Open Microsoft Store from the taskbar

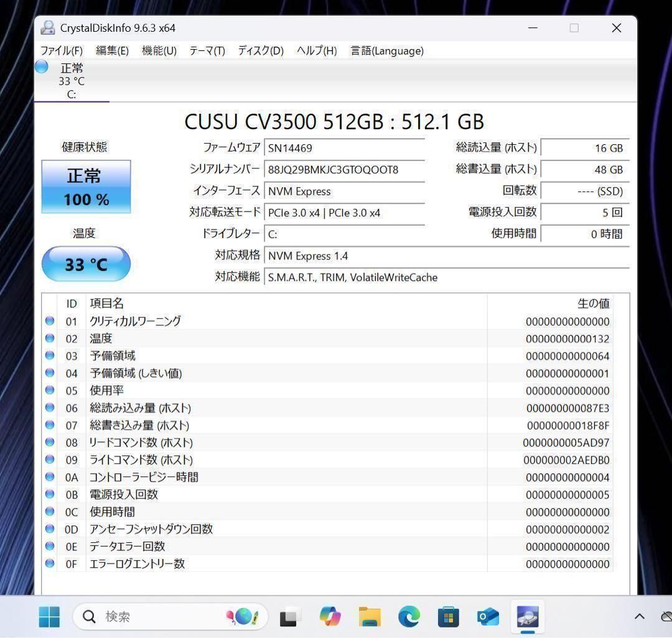[448, 616]
